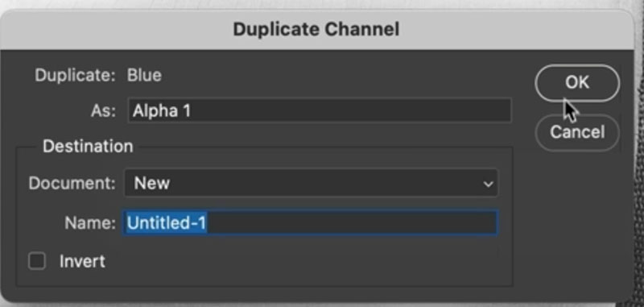Click the Duplicate Channel title bar

click(316, 30)
